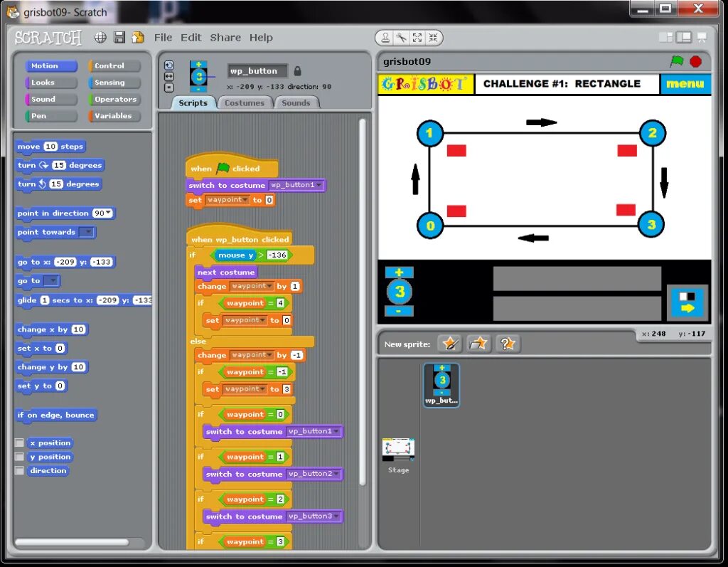This screenshot has width=728, height=567.
Task: Select the grow sprite tool
Action: [x=417, y=38]
